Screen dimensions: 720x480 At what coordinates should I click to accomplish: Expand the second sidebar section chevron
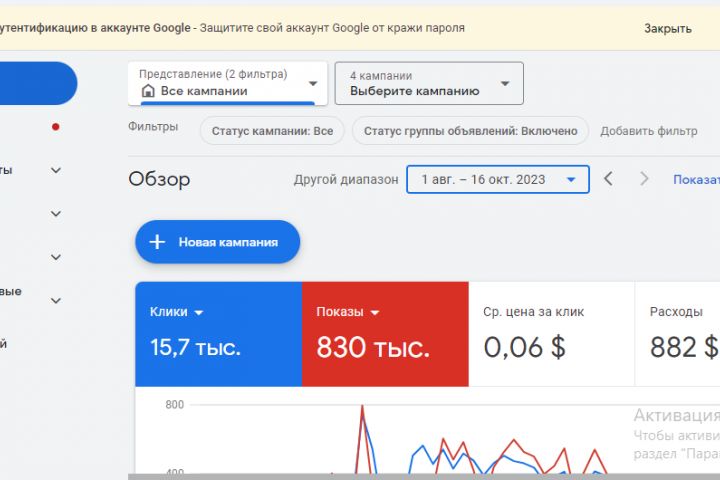click(x=56, y=213)
